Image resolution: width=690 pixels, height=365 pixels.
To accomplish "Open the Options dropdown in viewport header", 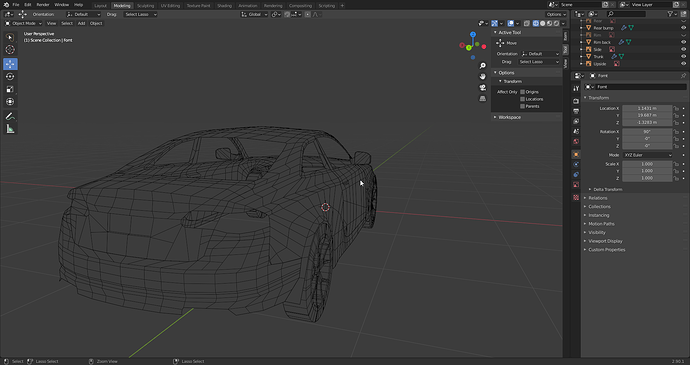I will click(557, 15).
